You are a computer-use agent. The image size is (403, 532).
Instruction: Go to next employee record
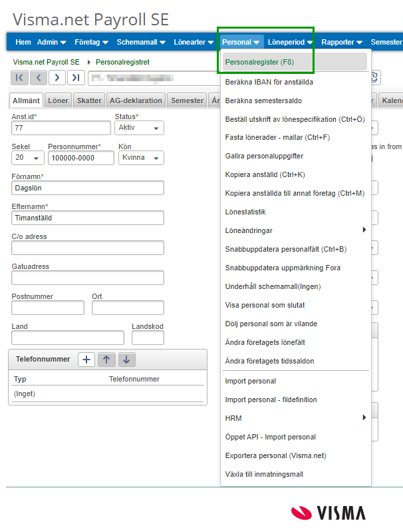pos(57,78)
